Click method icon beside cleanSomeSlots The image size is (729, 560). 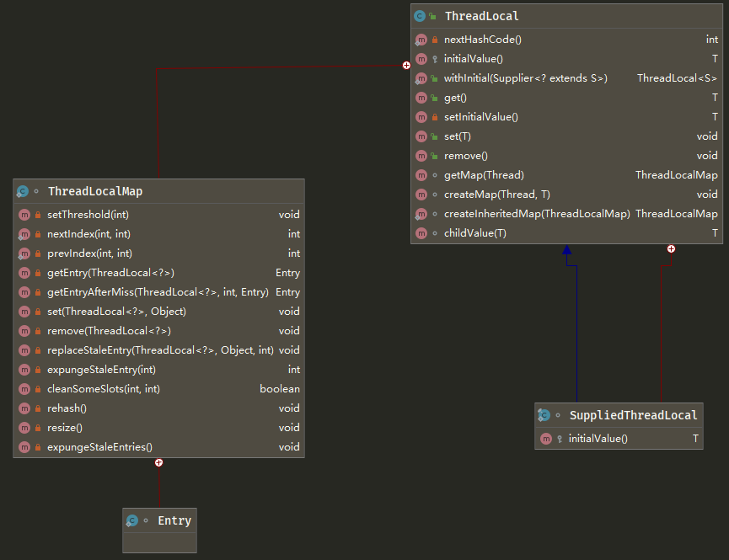click(x=24, y=389)
